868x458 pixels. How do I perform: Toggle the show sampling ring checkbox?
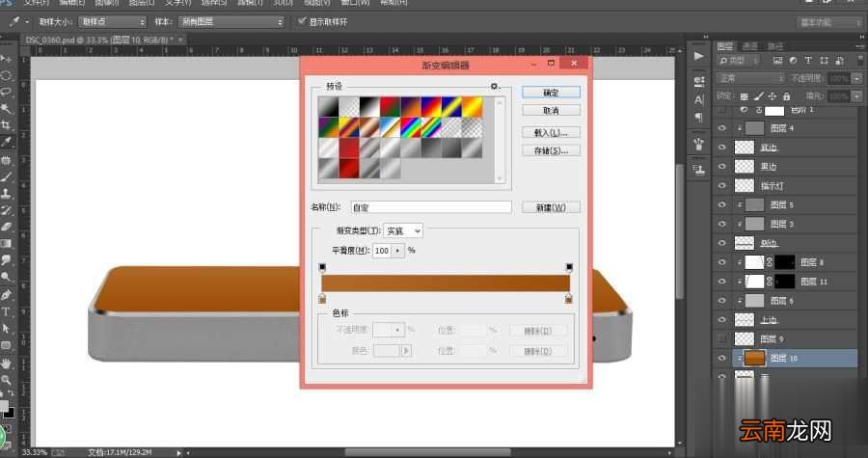coord(302,21)
